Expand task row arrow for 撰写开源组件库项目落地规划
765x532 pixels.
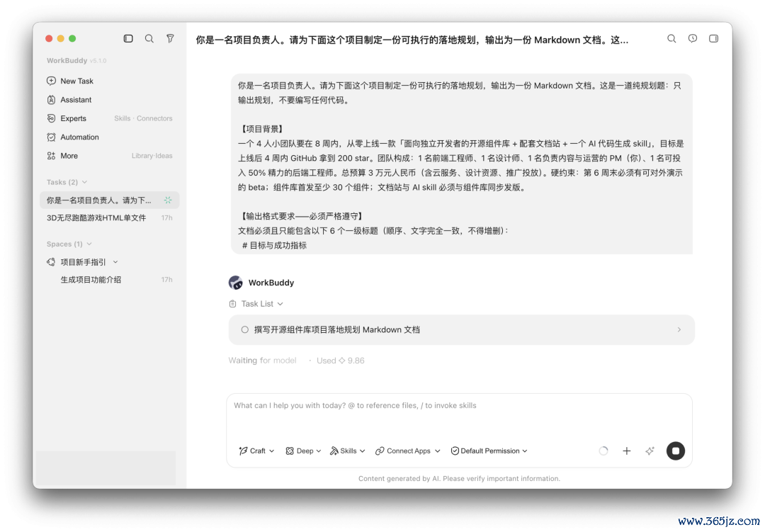coord(679,330)
